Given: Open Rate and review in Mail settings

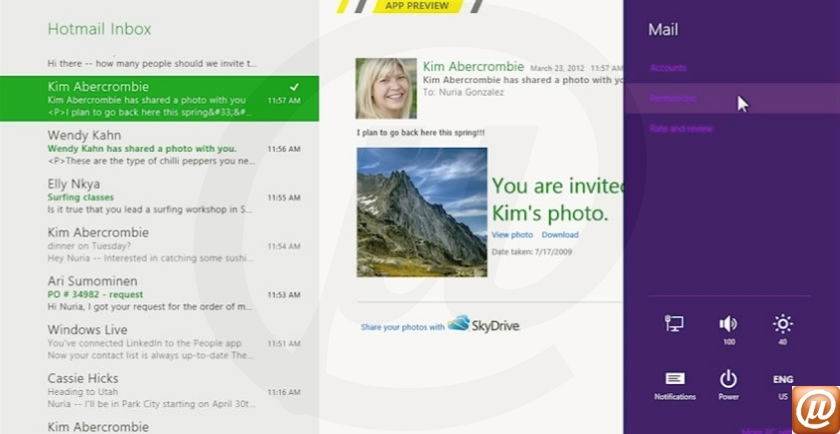Looking at the screenshot, I should (x=681, y=129).
